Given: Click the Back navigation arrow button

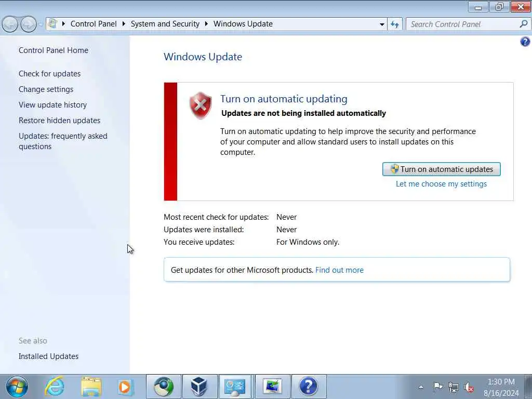Looking at the screenshot, I should tap(10, 24).
